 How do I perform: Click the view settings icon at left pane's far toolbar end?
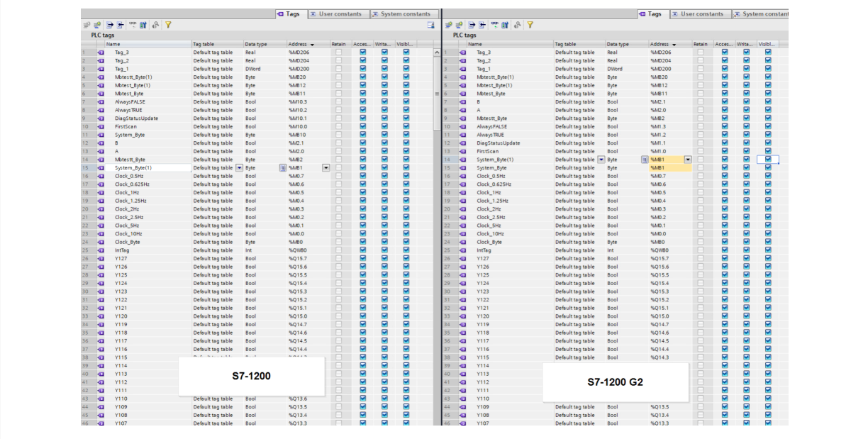coord(430,25)
